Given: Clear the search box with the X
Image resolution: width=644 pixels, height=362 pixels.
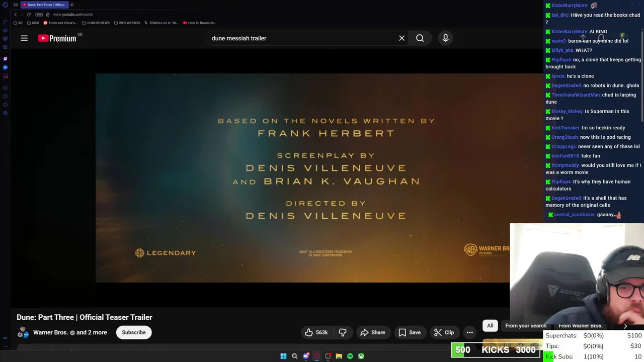Looking at the screenshot, I should click(x=401, y=38).
